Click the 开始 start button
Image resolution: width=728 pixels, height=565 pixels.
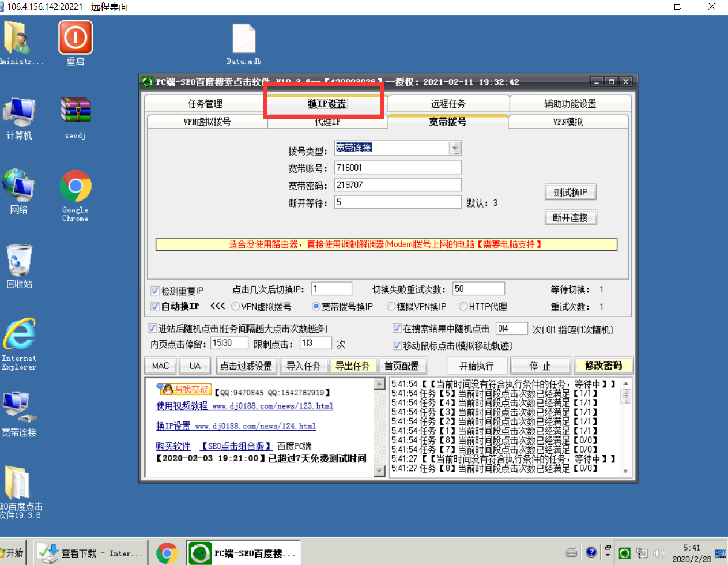pos(13,553)
